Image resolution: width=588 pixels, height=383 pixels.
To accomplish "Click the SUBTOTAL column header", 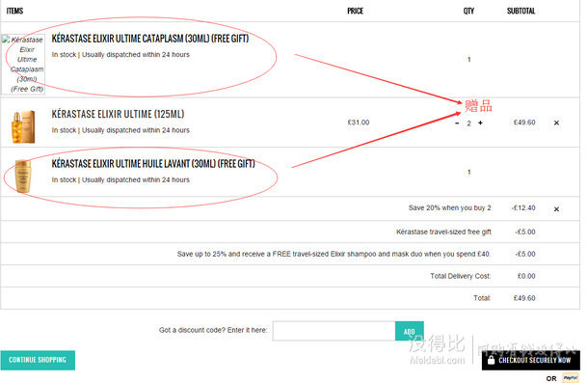I will tap(521, 11).
